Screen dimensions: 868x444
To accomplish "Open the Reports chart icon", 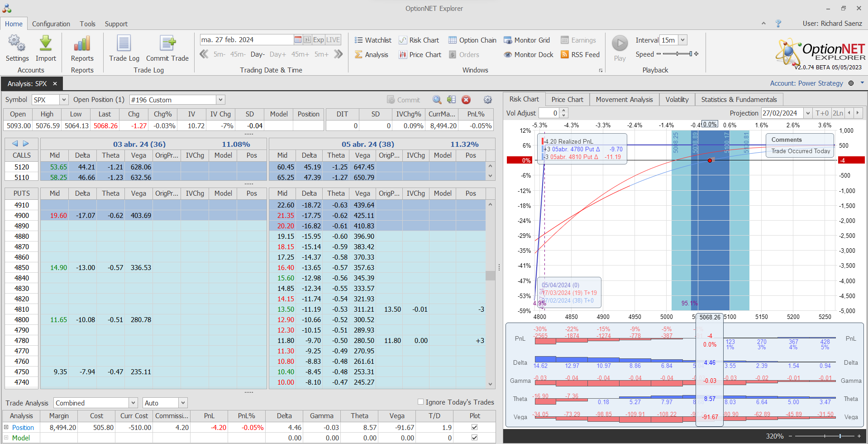I will tap(82, 44).
